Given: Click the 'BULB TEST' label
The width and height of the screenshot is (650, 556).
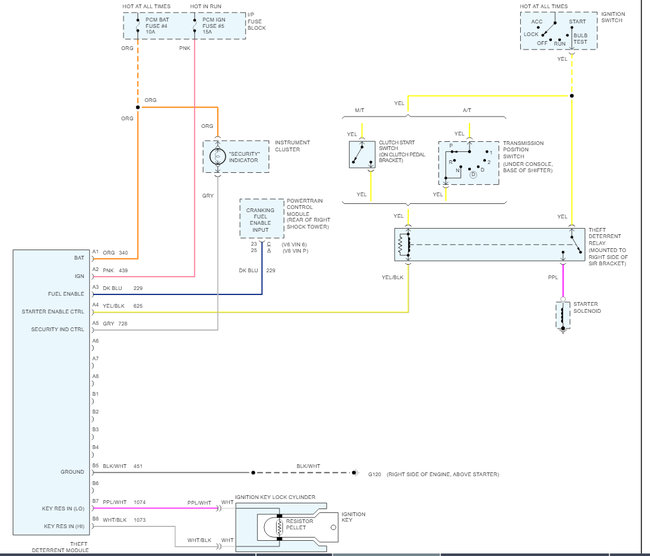Looking at the screenshot, I should tap(580, 39).
